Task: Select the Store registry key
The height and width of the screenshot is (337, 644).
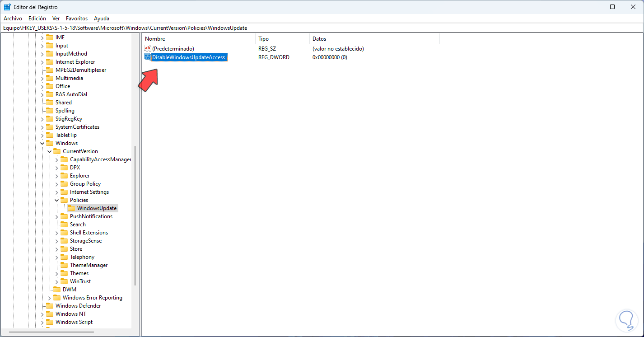Action: [x=76, y=249]
